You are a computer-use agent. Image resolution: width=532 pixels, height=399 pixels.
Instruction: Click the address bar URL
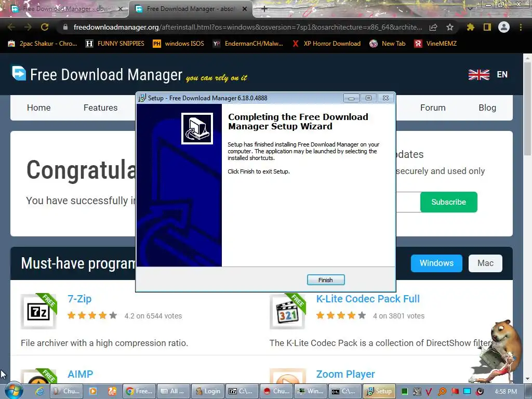point(248,27)
